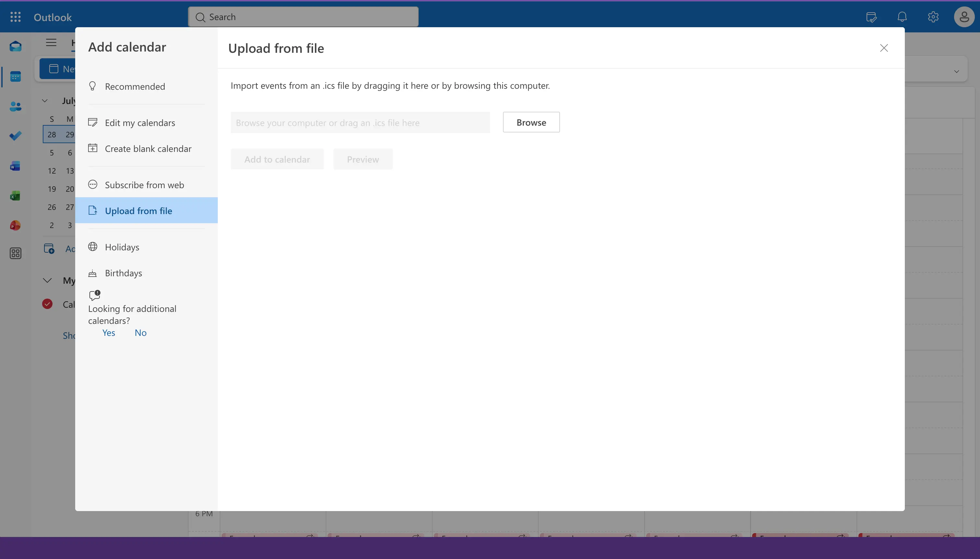Click the Preview button
This screenshot has width=980, height=559.
click(363, 159)
